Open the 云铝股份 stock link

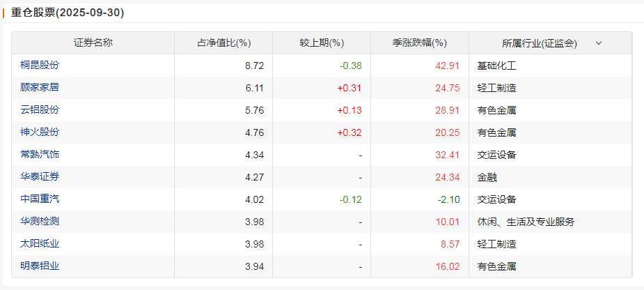[40, 110]
